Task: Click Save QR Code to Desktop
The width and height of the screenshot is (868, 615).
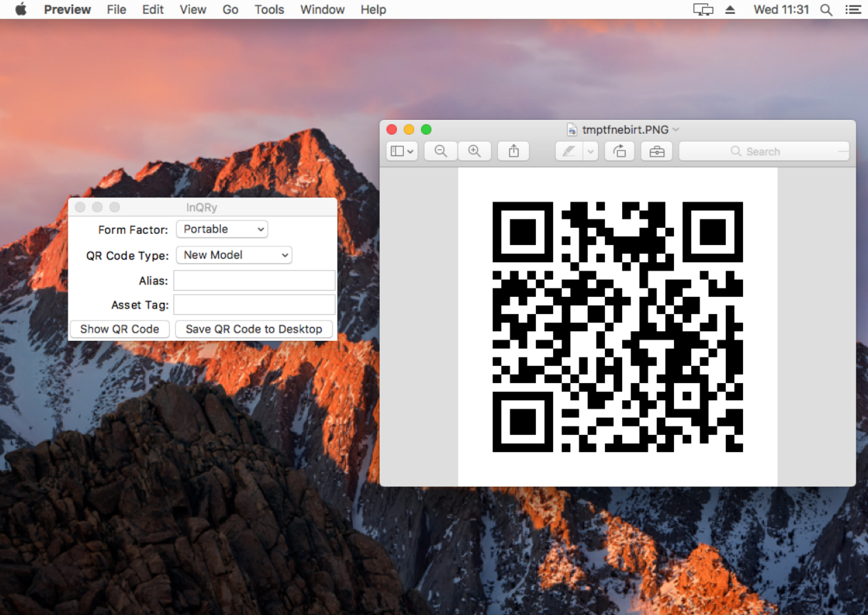Action: pyautogui.click(x=254, y=329)
